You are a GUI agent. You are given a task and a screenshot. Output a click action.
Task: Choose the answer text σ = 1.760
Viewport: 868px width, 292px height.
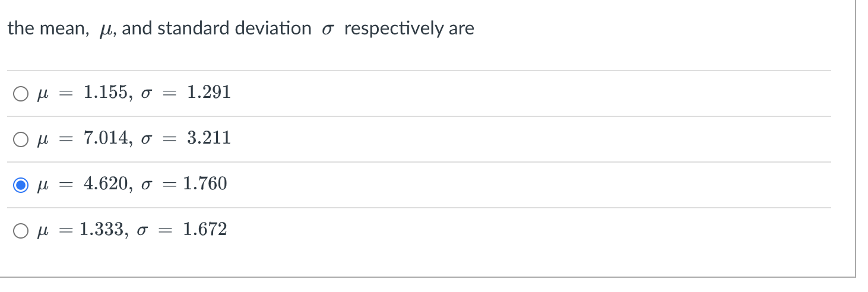pyautogui.click(x=184, y=184)
